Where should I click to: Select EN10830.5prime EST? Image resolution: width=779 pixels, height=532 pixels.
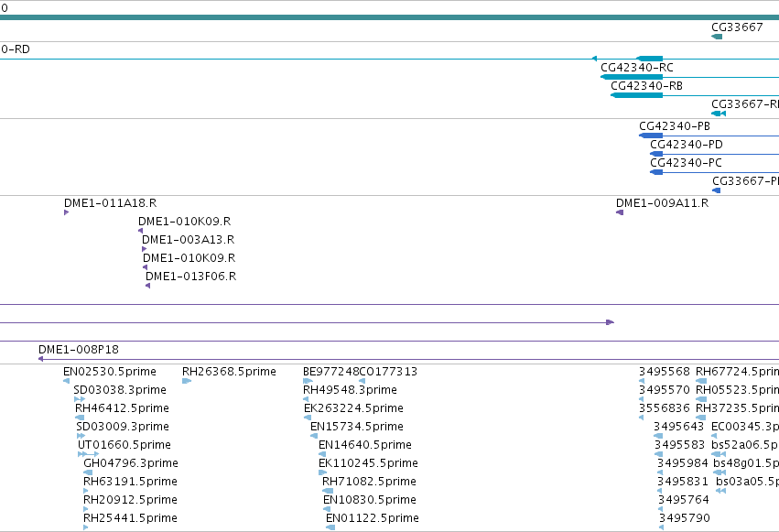[370, 500]
